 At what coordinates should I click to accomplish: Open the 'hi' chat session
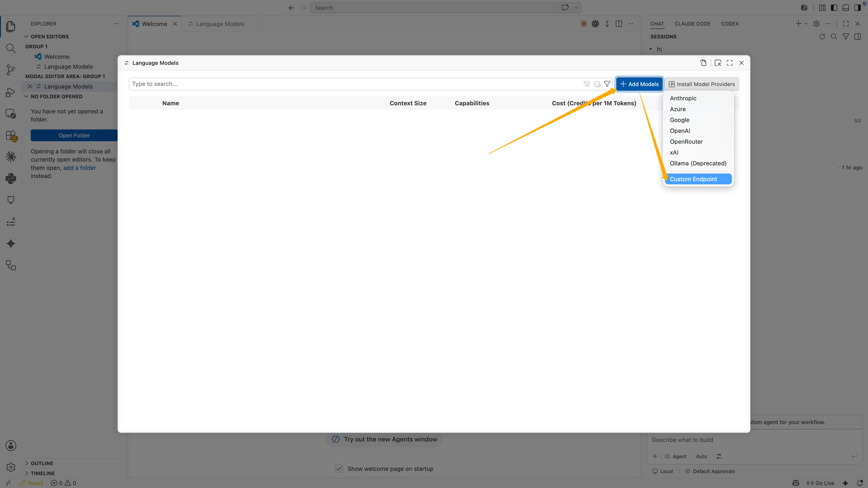659,49
